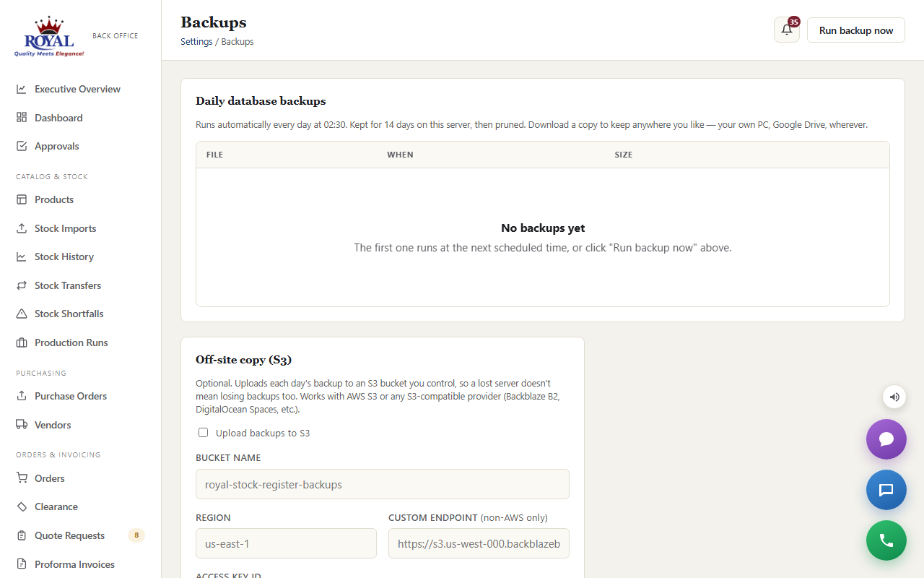Click the Region input field
Image resolution: width=924 pixels, height=578 pixels.
click(x=286, y=543)
